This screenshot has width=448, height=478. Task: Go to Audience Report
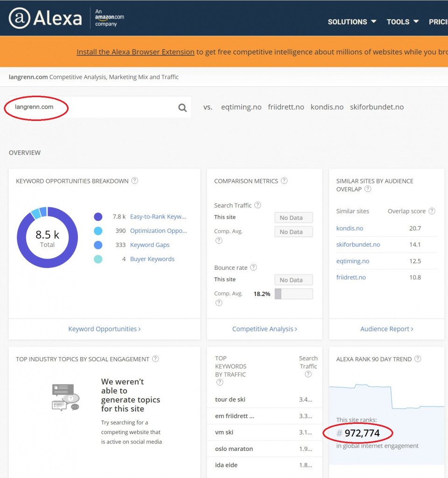tap(387, 329)
